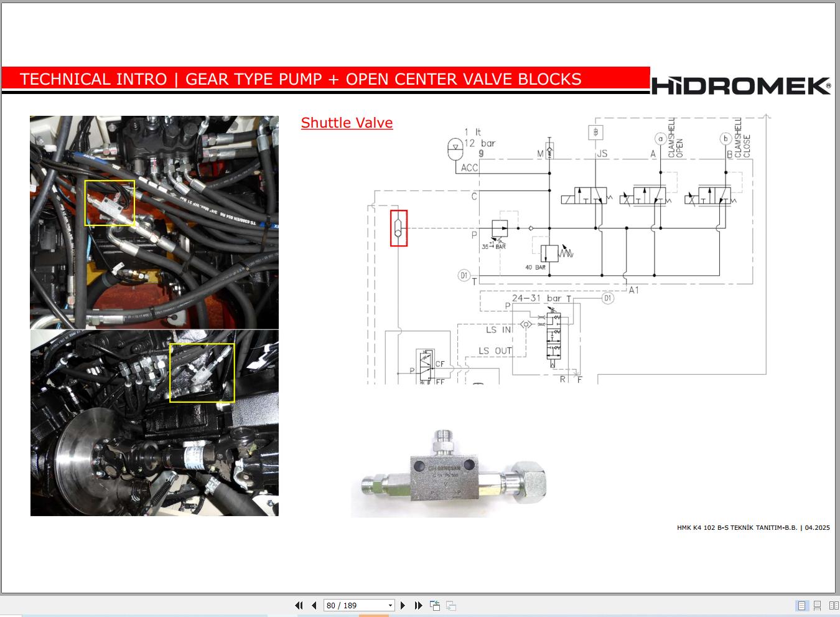
Task: Switch to two-page facing view
Action: coord(834,605)
